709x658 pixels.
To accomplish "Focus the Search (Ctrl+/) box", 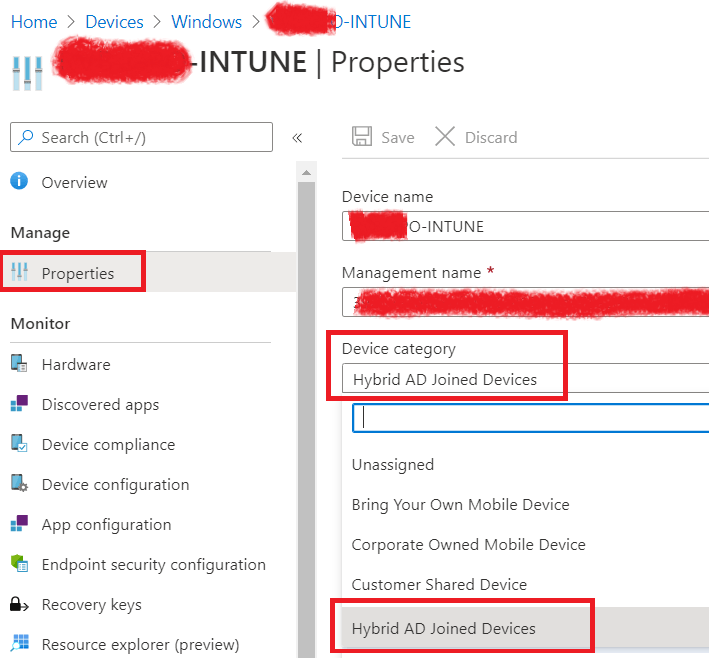I will coord(141,137).
